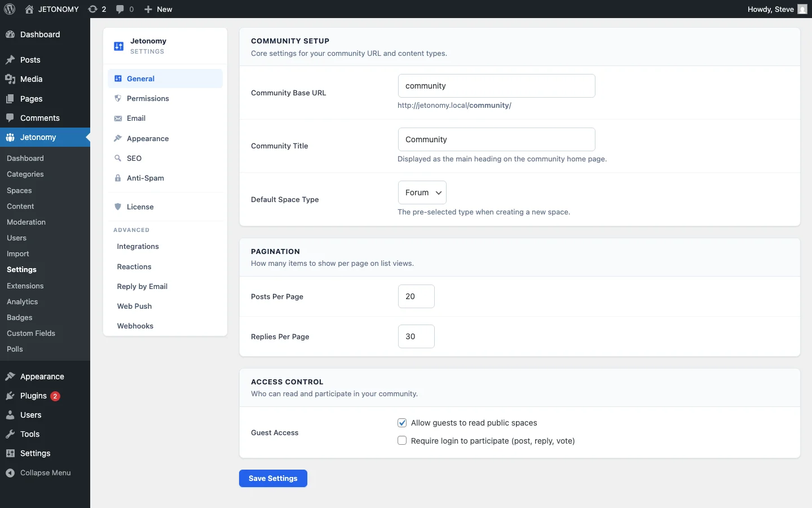Collapse the admin sidebar menu
This screenshot has width=812, height=508.
(x=44, y=473)
